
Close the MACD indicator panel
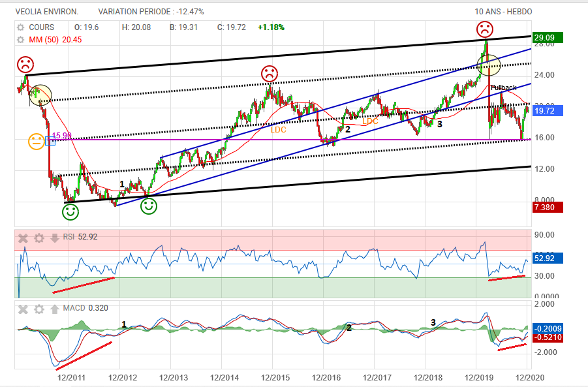(x=23, y=309)
